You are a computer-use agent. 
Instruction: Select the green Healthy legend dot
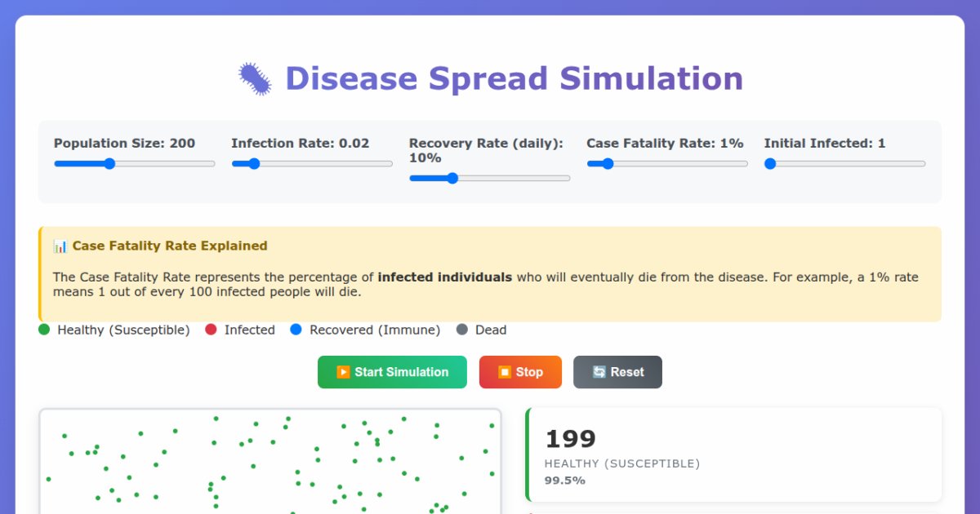tap(43, 330)
